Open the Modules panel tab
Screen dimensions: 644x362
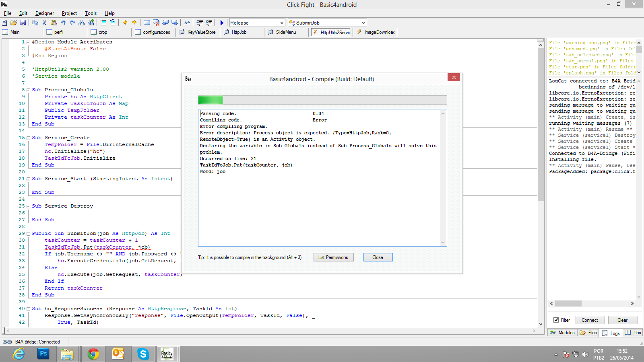click(x=563, y=333)
